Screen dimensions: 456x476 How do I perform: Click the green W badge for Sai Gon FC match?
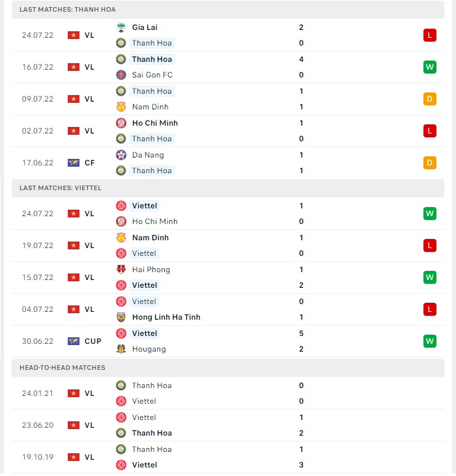click(x=429, y=67)
